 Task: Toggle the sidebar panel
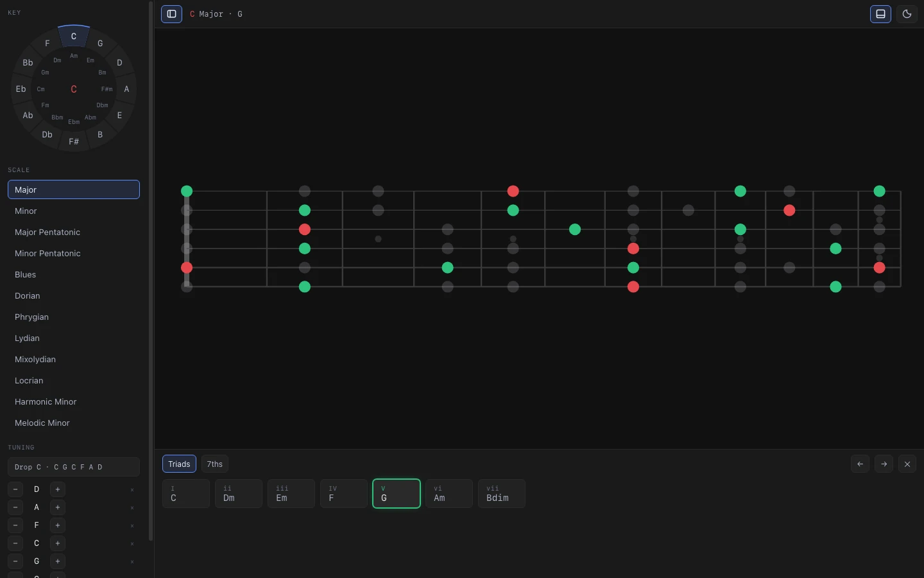[x=171, y=13]
